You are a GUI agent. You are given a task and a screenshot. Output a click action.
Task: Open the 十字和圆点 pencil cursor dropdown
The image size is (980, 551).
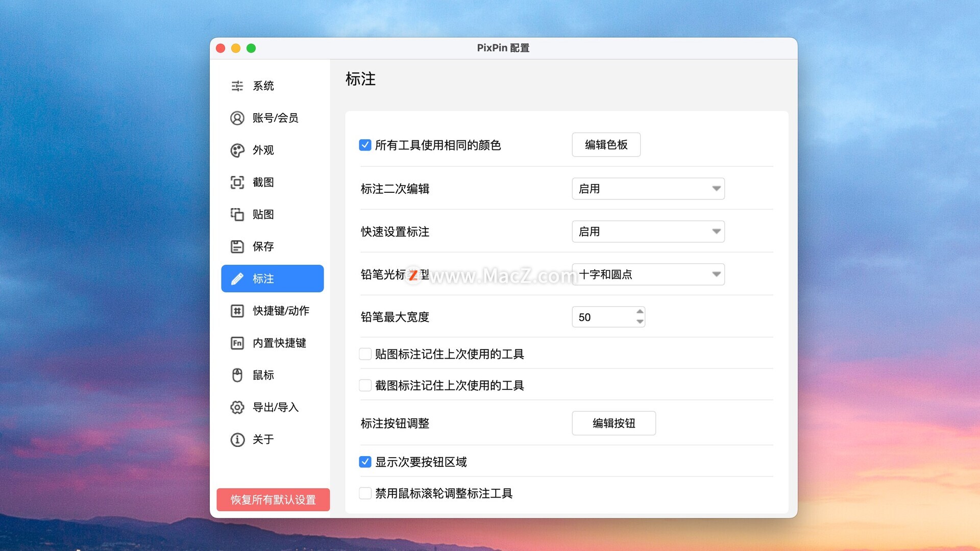point(648,274)
